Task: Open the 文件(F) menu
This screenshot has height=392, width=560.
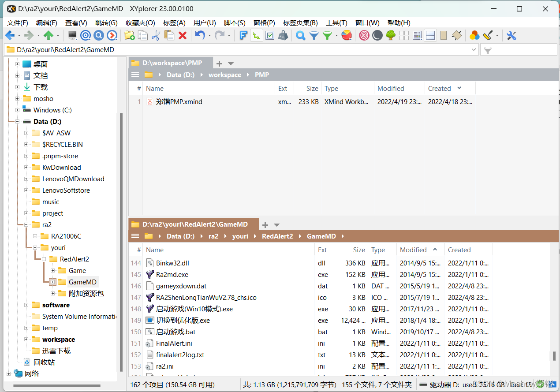Action: pyautogui.click(x=18, y=22)
